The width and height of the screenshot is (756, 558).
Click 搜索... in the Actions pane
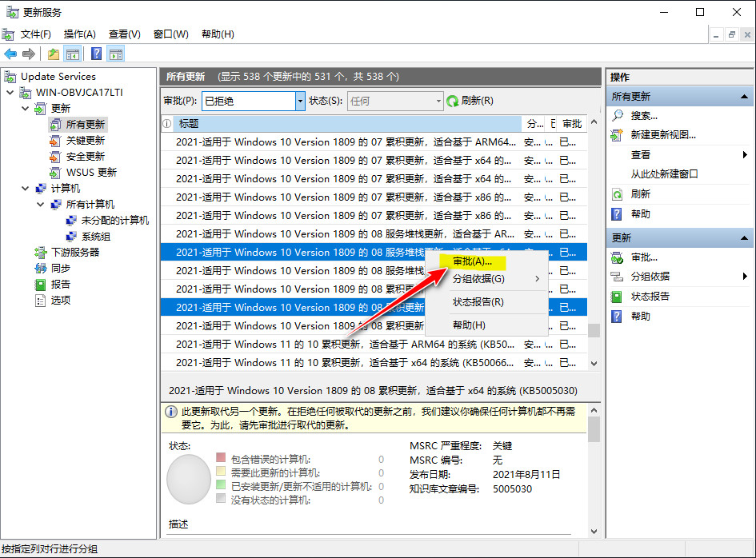[644, 116]
